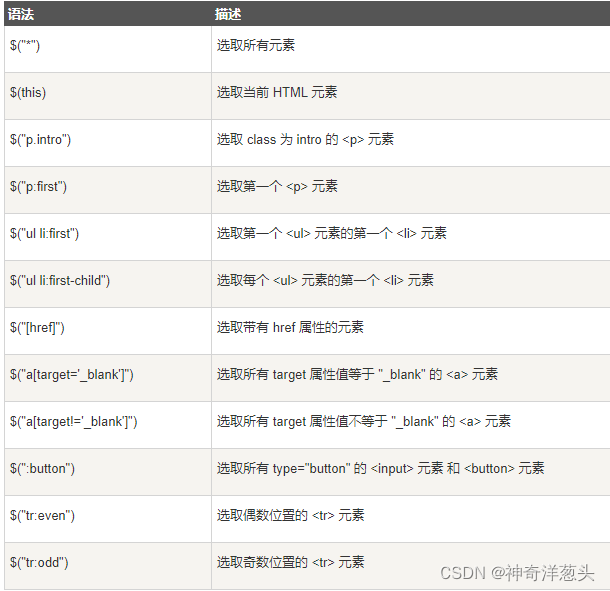Image resolution: width=610 pixels, height=591 pixels.
Task: Click description 选取每个 <ul> 元素的第一个 <li> 元素
Action: 325,281
